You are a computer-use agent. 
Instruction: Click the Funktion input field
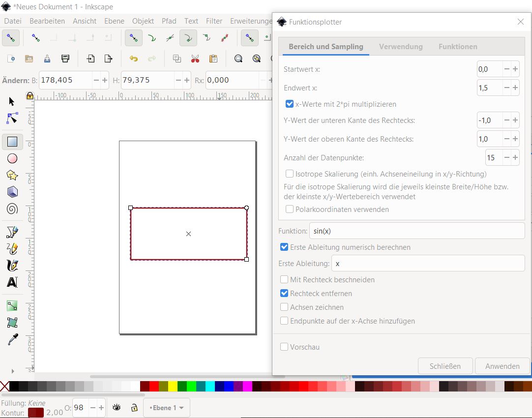(417, 231)
